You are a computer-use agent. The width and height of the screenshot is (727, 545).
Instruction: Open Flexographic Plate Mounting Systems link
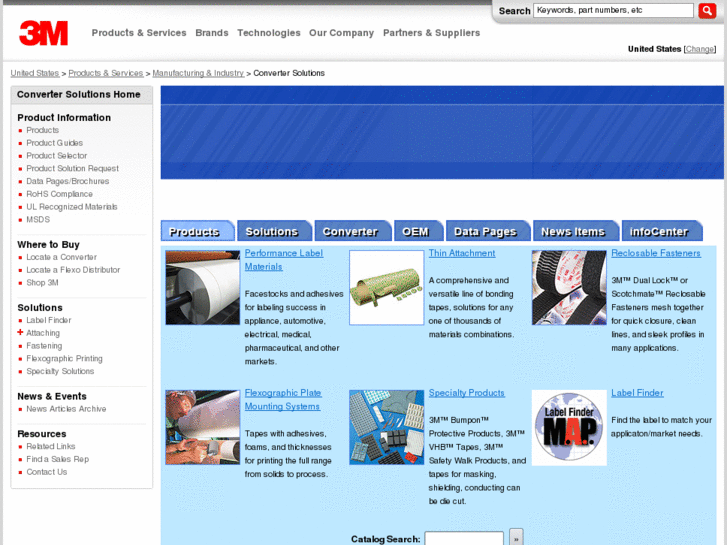(283, 399)
